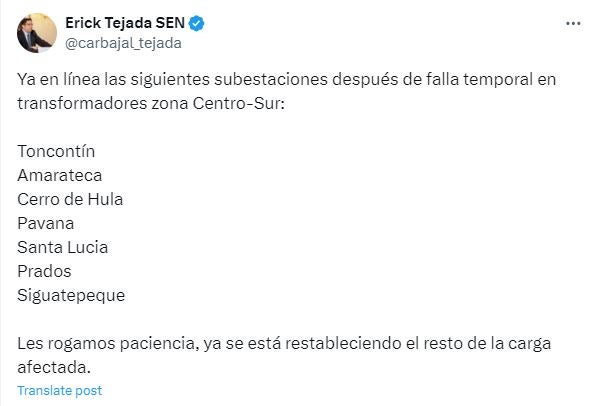Image resolution: width=589 pixels, height=406 pixels.
Task: Click the word restableciendo in the closing sentence
Action: click(343, 344)
